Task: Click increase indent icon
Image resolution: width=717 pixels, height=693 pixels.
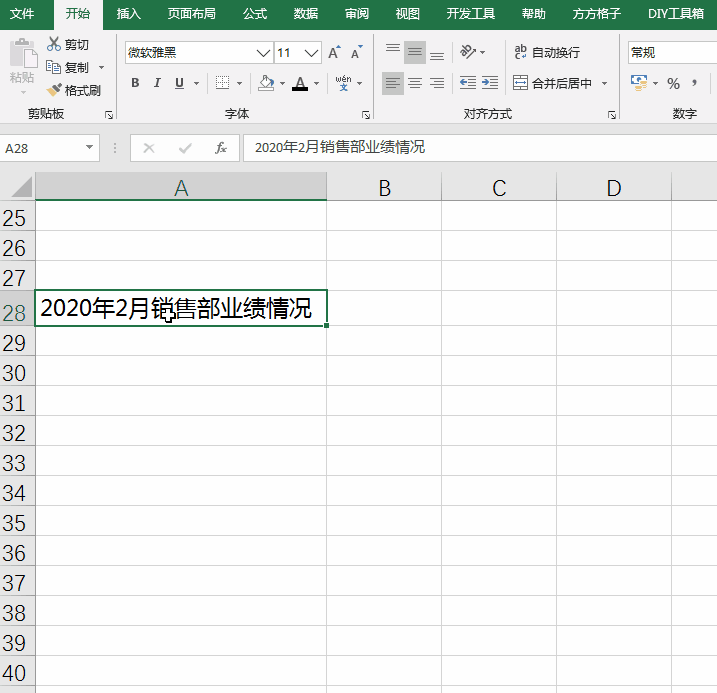Action: coord(490,83)
